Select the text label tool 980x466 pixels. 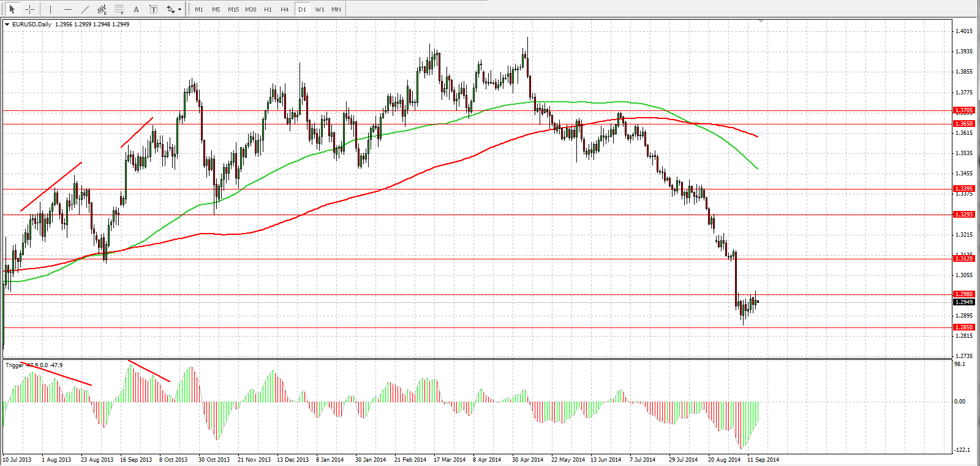(x=153, y=9)
